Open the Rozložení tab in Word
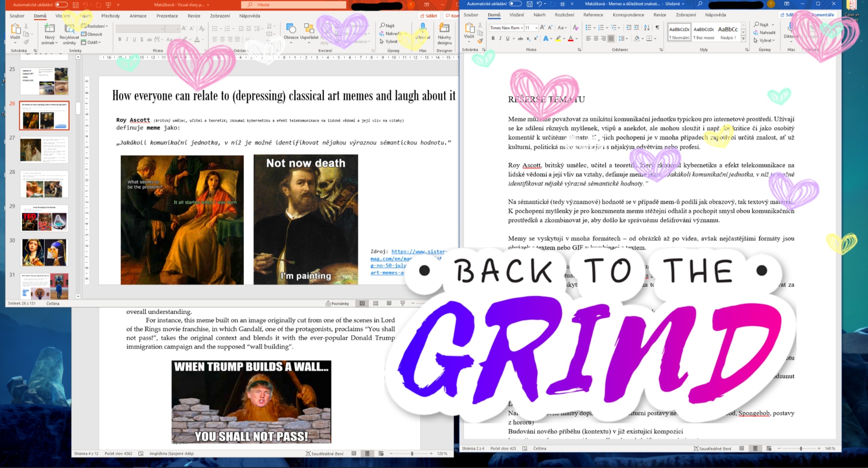Screen dimensions: 868x468 [x=565, y=15]
